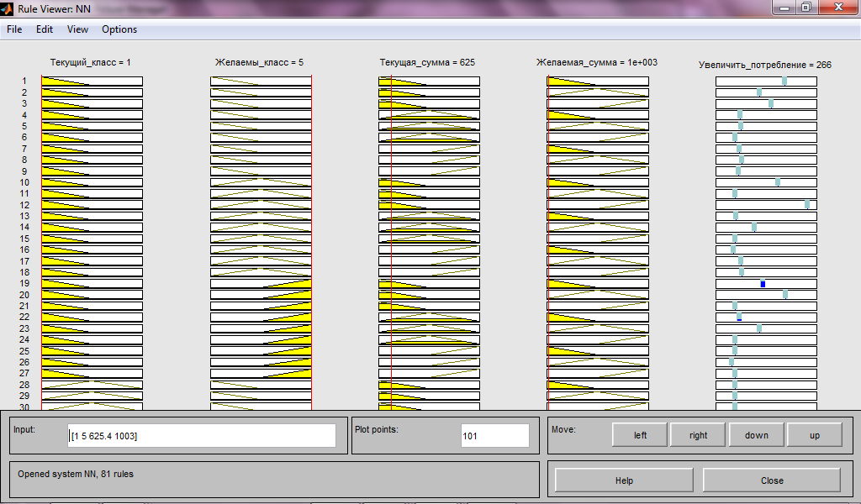Image resolution: width=861 pixels, height=504 pixels.
Task: Click rule 4 Текущая_сумма membership plot
Action: 429,115
